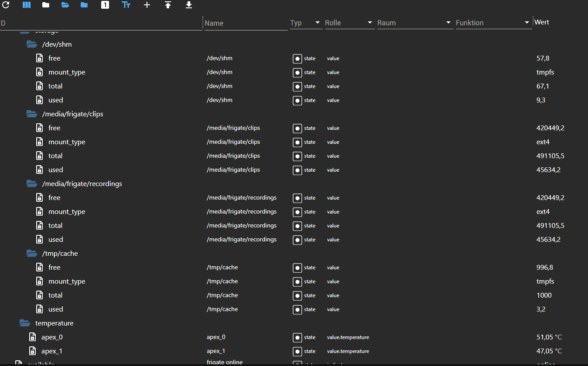Viewport: 588px width, 366px height.
Task: Select used item under /tmp/cache
Action: click(56, 309)
